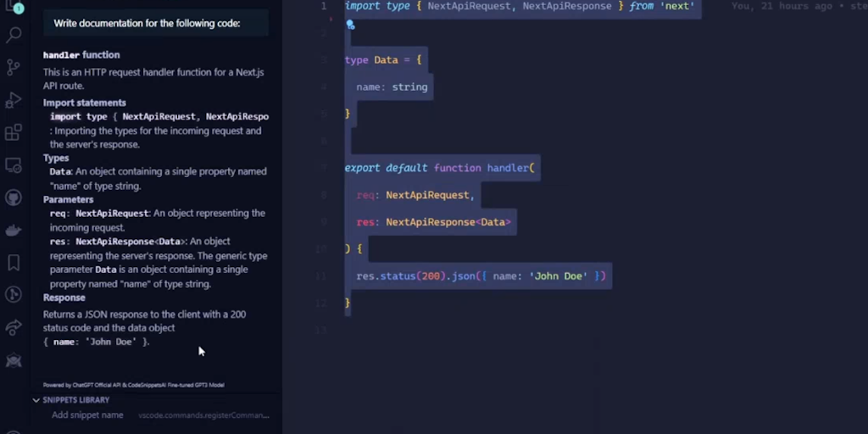
Task: Click the 'handler function' heading
Action: [x=81, y=55]
